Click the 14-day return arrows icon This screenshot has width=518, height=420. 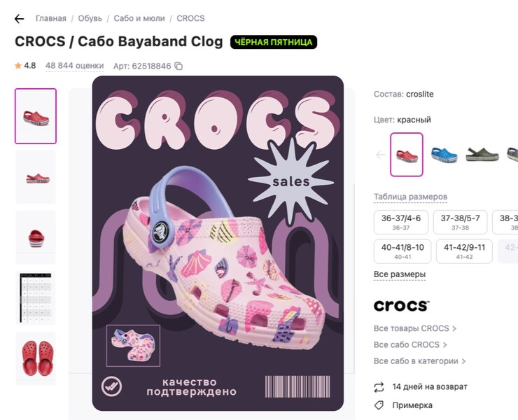coord(379,387)
